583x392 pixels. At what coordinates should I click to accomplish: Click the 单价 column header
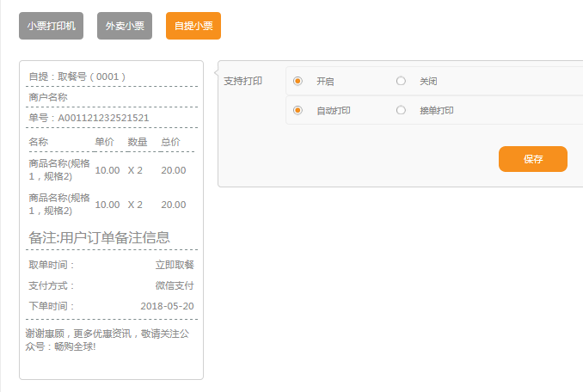pos(104,141)
